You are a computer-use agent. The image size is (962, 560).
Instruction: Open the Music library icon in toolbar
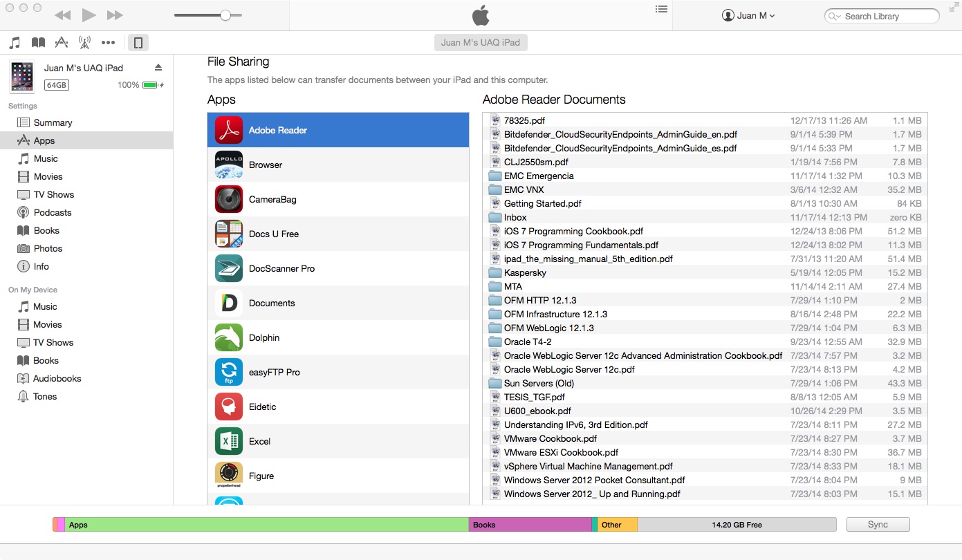(x=15, y=43)
